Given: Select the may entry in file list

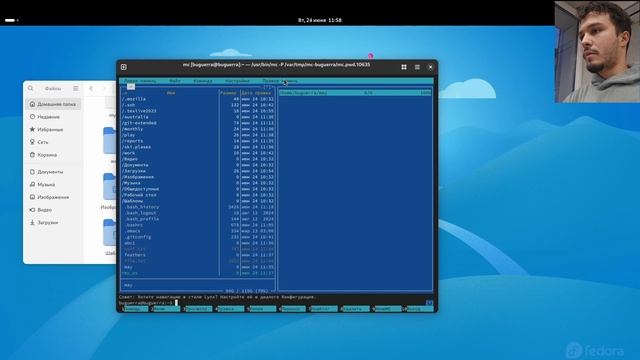Looking at the screenshot, I should pos(198,267).
